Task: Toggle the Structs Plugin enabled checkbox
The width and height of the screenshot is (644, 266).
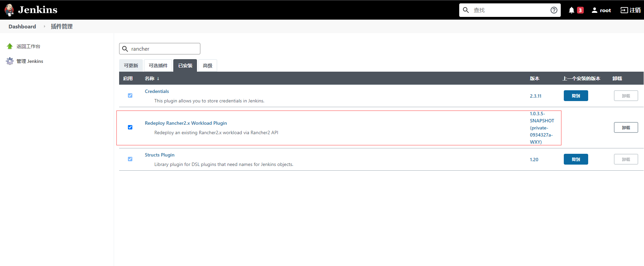Action: pyautogui.click(x=130, y=159)
